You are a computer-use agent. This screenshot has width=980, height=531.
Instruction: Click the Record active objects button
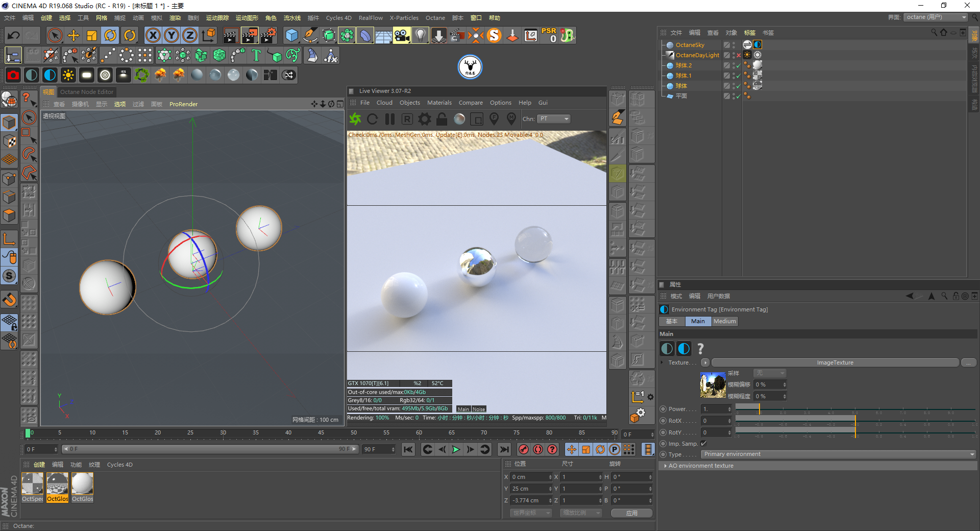pyautogui.click(x=524, y=449)
